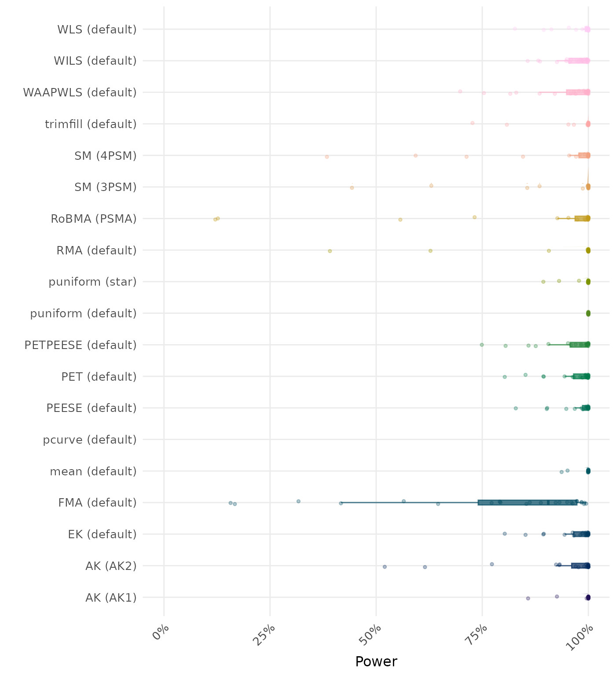Image resolution: width=616 pixels, height=676 pixels.
Task: Click the "WLS (default)" axis label
Action: 97,29
